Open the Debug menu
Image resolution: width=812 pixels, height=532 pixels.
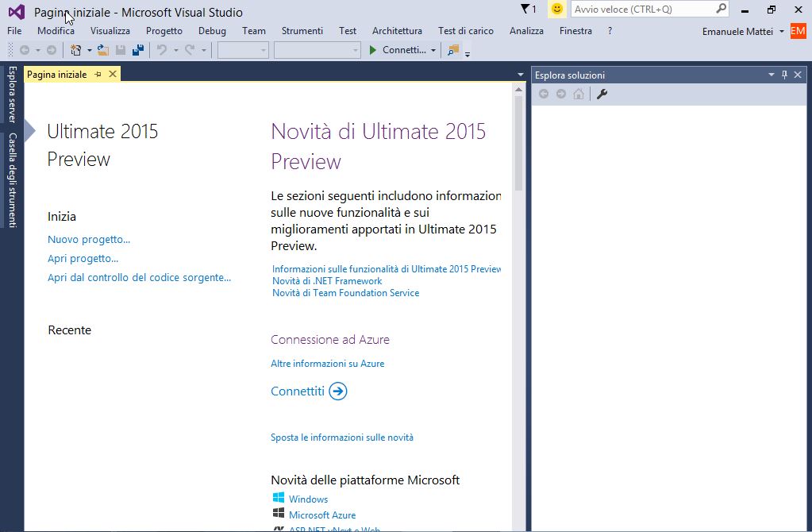[212, 31]
